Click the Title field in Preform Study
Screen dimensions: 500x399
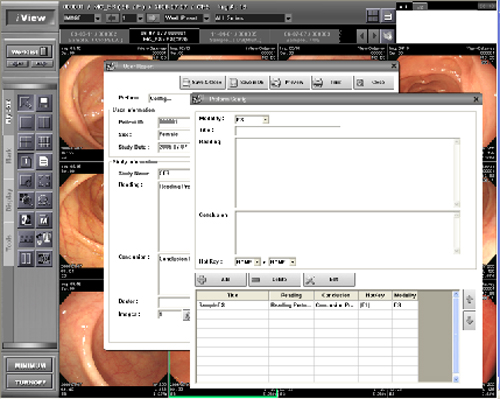tap(288, 131)
